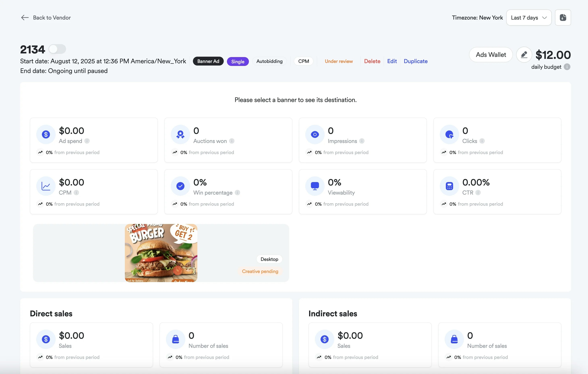The width and height of the screenshot is (588, 374).
Task: Click the Impressions target icon
Action: (x=315, y=134)
